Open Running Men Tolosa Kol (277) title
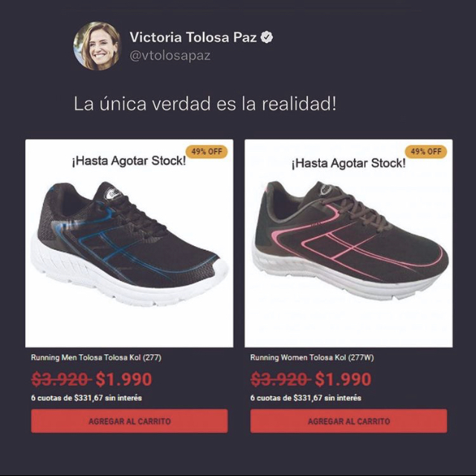The image size is (476, 476). tap(96, 358)
